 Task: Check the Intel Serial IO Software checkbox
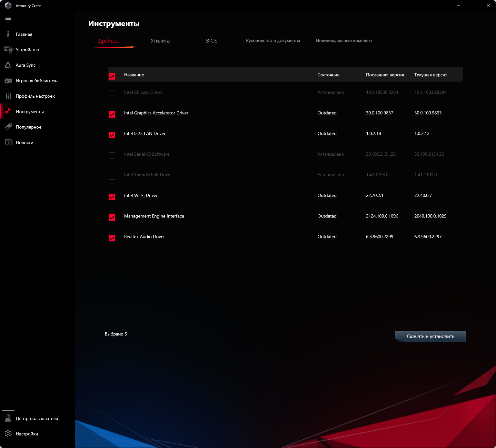(112, 156)
